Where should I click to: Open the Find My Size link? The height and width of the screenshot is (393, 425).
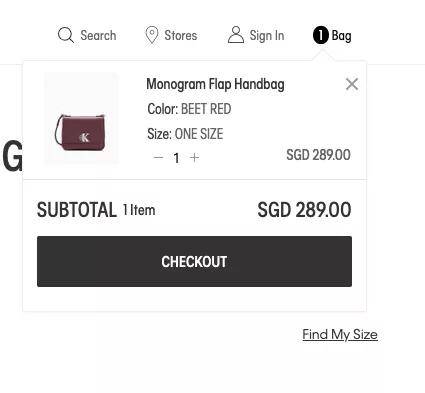(340, 334)
